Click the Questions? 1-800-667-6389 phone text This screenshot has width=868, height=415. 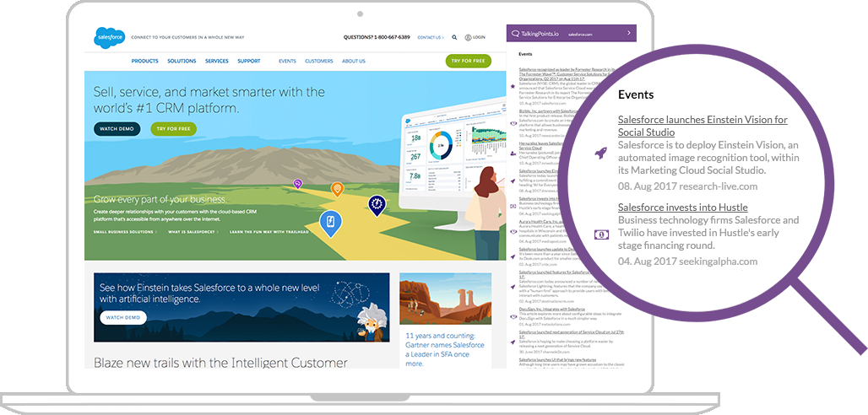(377, 38)
